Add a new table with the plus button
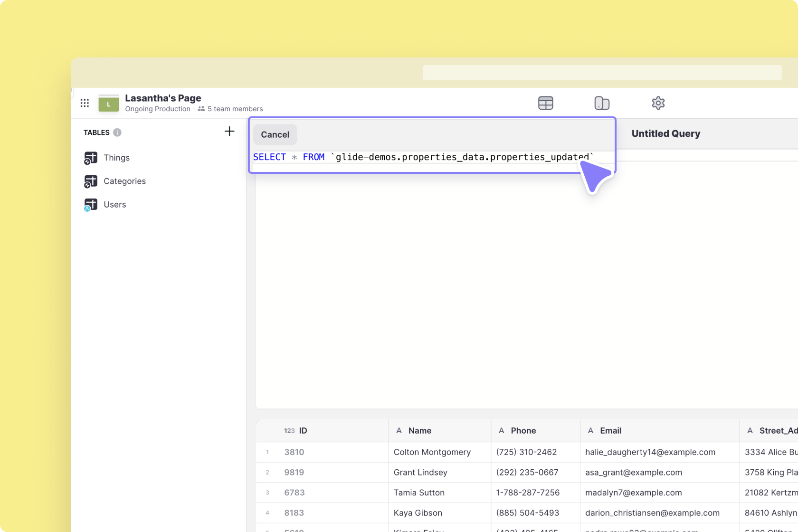The height and width of the screenshot is (532, 798). tap(229, 131)
